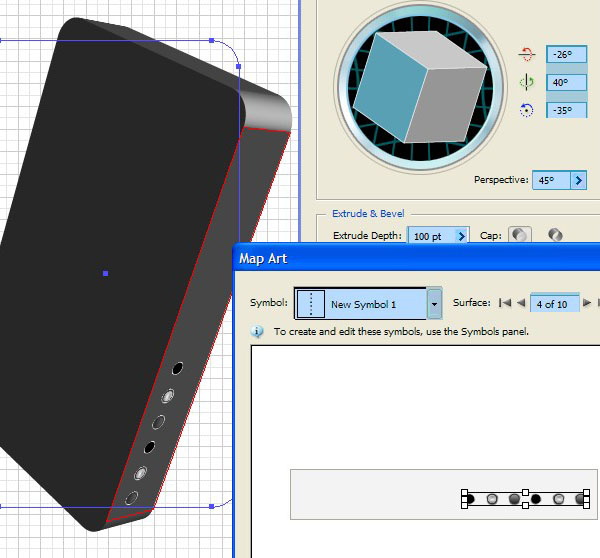Set the Y rotation field showing 40°
The height and width of the screenshot is (558, 600).
tap(566, 82)
